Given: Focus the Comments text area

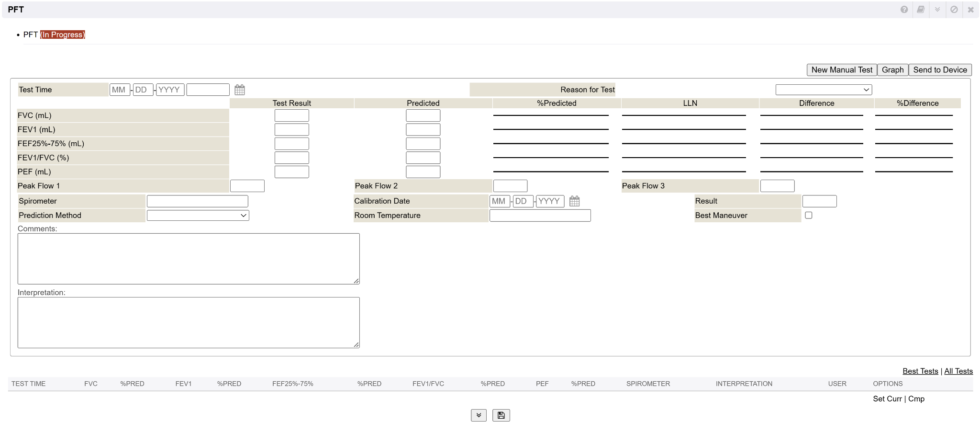Looking at the screenshot, I should coord(189,259).
